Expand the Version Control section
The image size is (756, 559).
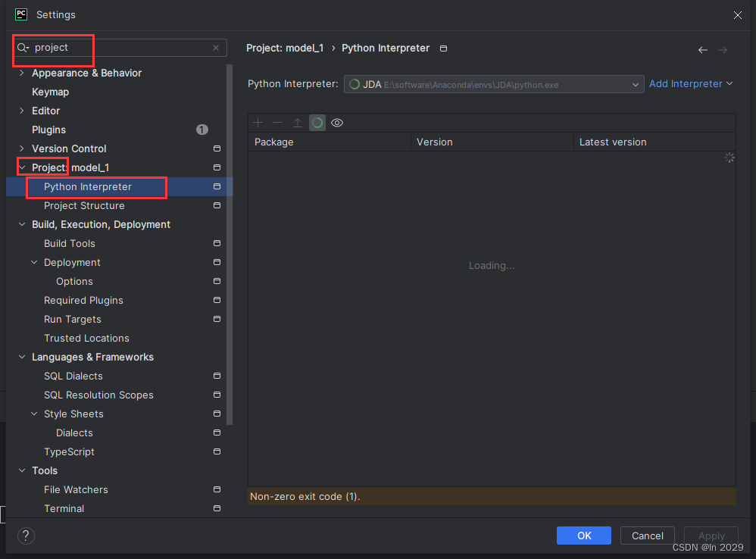click(x=22, y=148)
